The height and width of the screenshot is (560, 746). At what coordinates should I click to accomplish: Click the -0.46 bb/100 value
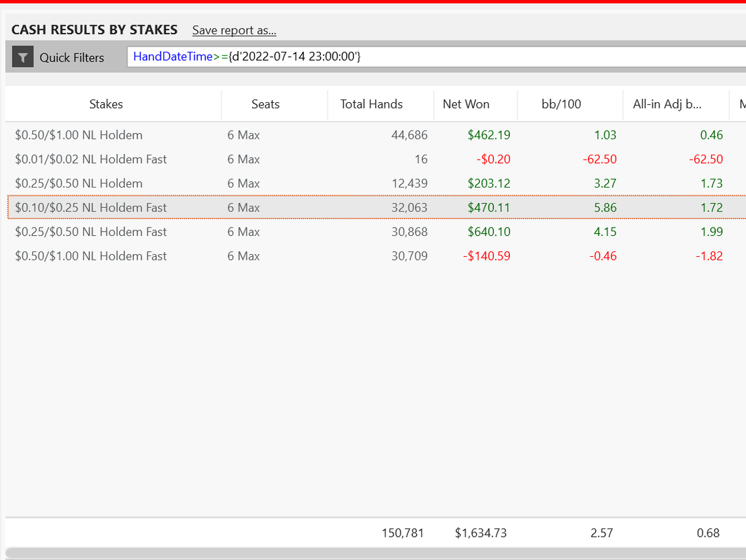pos(603,255)
